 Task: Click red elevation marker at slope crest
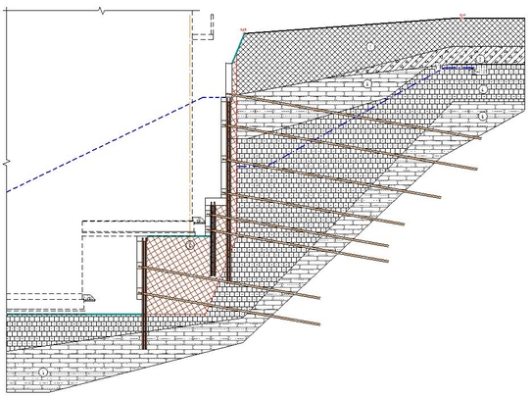(x=243, y=30)
